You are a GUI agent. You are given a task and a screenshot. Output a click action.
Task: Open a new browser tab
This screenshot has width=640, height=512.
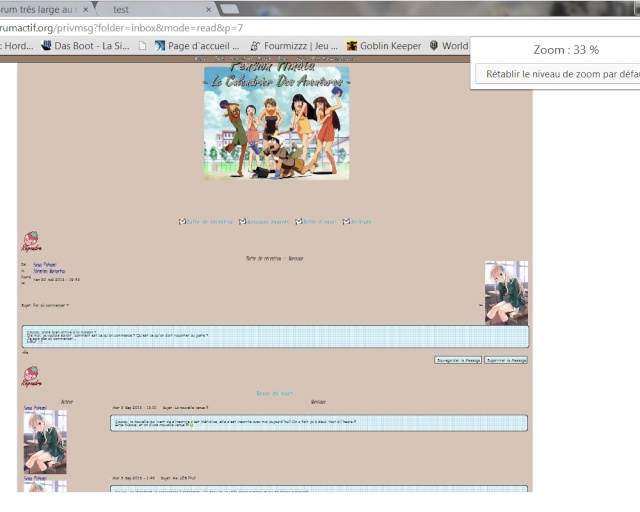(229, 9)
